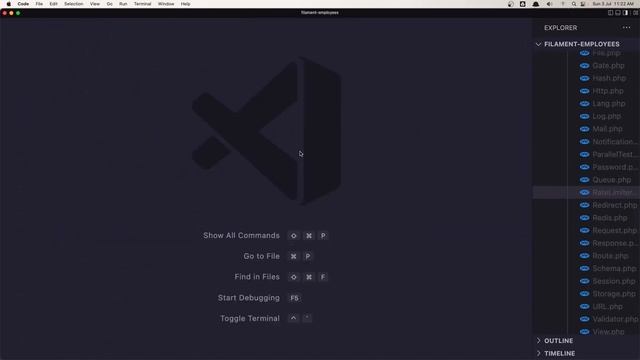The height and width of the screenshot is (360, 640).
Task: Open the Customize Layout icon in title bar
Action: (636, 13)
